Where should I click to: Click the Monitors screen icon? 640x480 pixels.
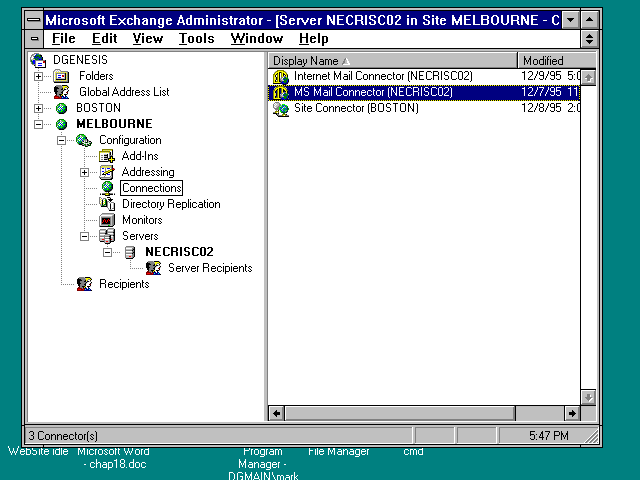(107, 220)
